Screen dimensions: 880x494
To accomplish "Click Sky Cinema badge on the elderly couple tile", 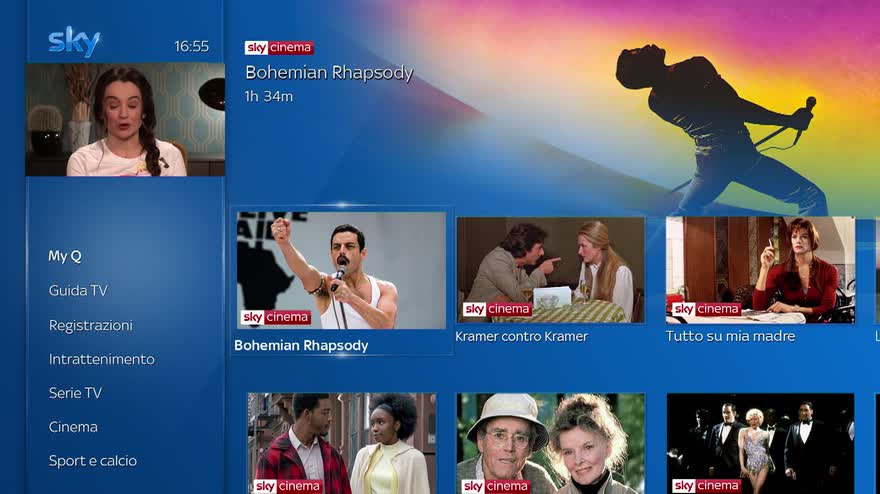I will click(496, 486).
